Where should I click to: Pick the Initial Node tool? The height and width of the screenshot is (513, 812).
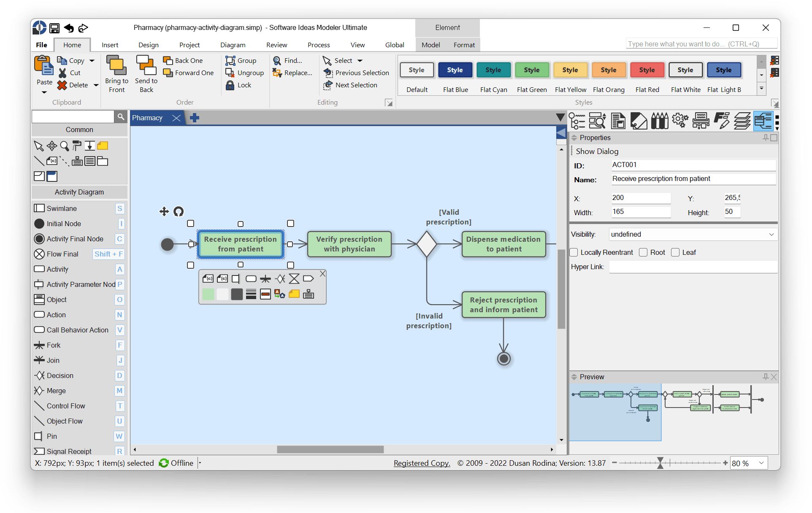[63, 224]
